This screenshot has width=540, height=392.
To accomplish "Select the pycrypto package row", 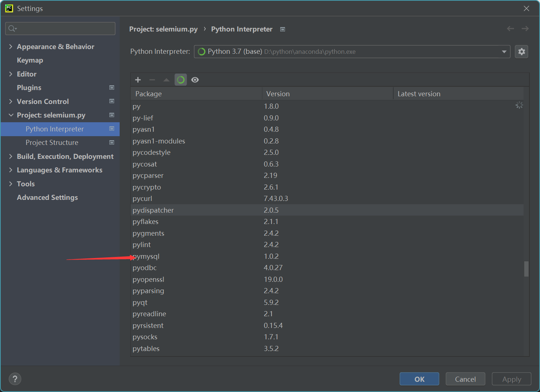I will [327, 187].
